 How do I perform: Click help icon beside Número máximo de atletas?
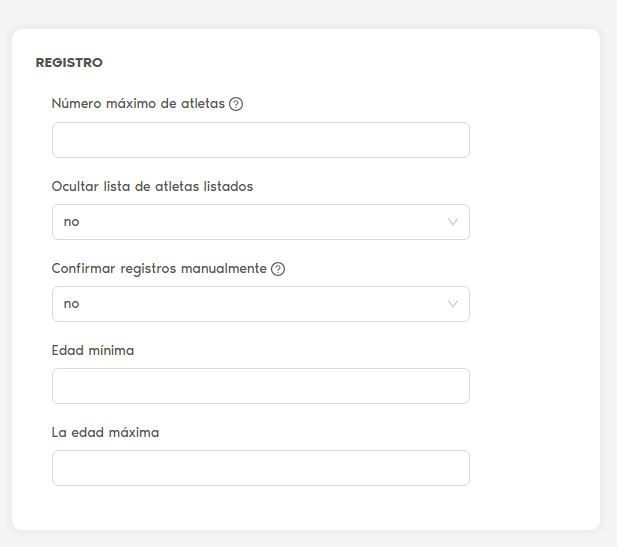click(236, 104)
